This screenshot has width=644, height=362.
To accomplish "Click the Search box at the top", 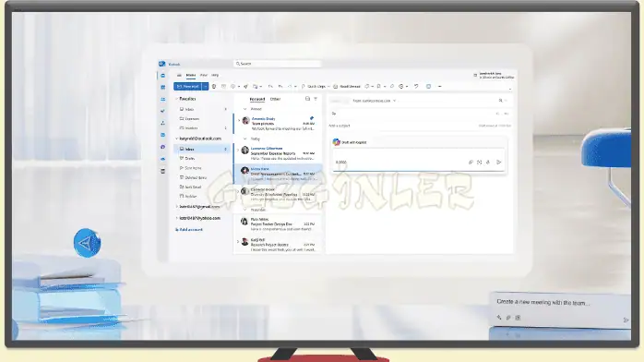I will [278, 64].
